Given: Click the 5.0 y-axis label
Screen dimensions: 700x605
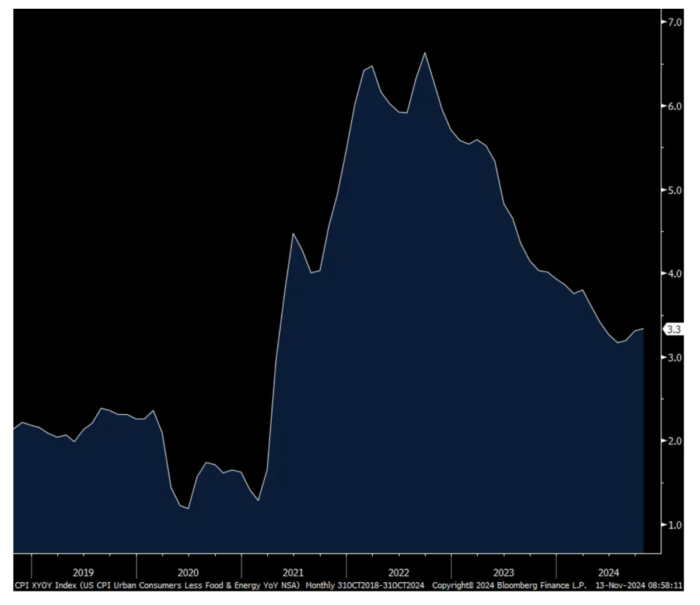Looking at the screenshot, I should pyautogui.click(x=674, y=190).
